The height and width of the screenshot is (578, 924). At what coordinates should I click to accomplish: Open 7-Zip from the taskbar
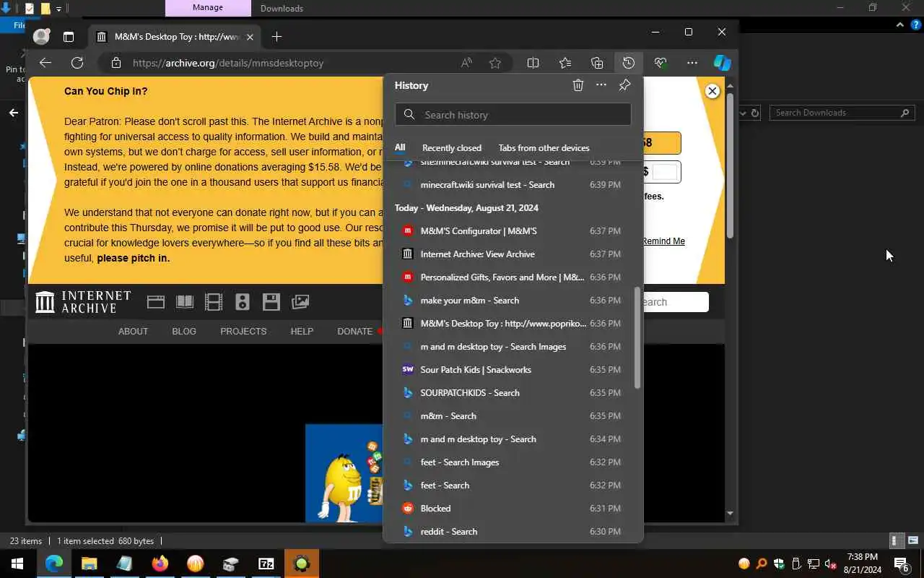266,564
